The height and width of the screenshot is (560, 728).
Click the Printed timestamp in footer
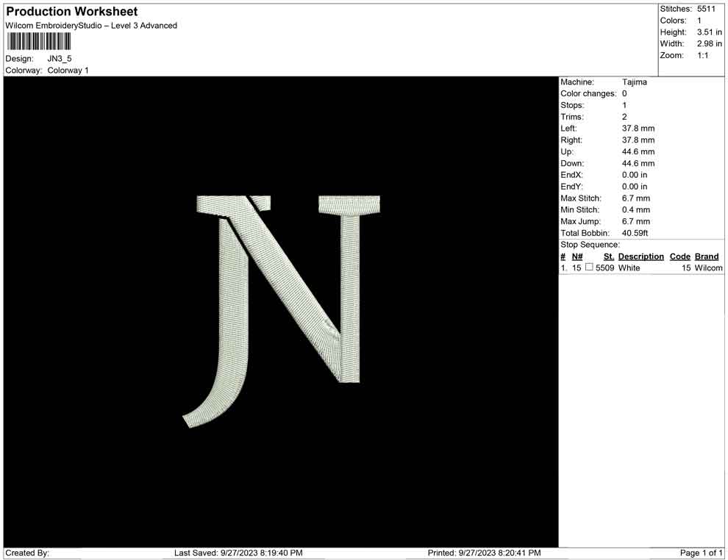click(484, 553)
